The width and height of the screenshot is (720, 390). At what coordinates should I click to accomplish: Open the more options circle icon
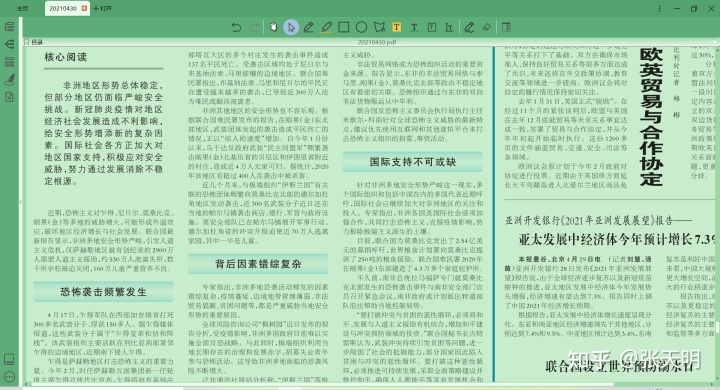[x=9, y=377]
